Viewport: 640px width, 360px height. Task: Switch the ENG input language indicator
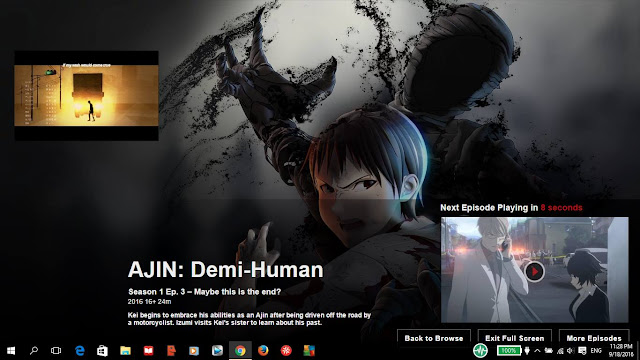tap(596, 351)
